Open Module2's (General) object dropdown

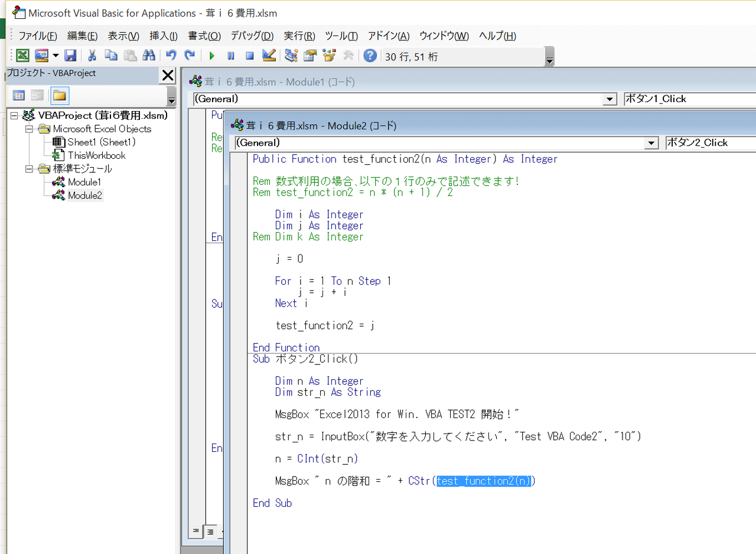pyautogui.click(x=652, y=143)
